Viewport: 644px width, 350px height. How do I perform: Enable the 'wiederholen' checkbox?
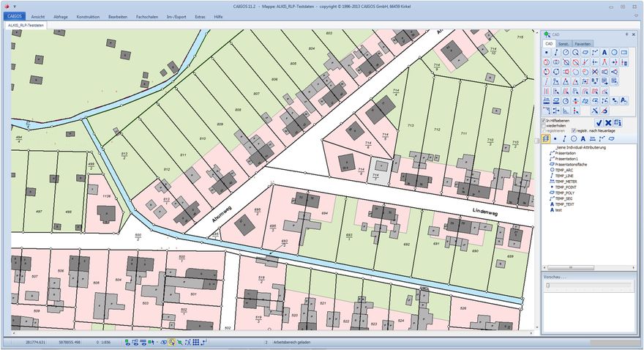click(x=544, y=125)
